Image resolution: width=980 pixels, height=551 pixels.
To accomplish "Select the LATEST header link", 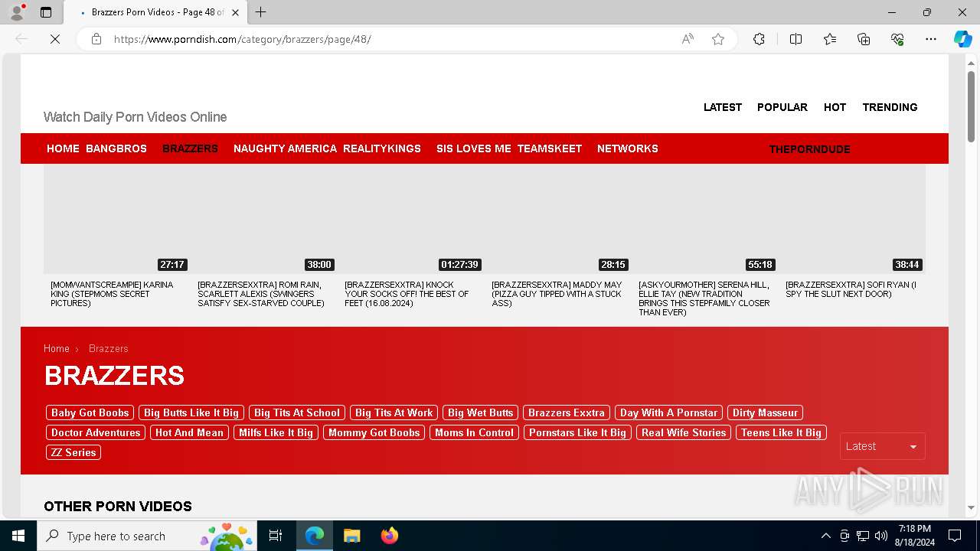I will 723,107.
